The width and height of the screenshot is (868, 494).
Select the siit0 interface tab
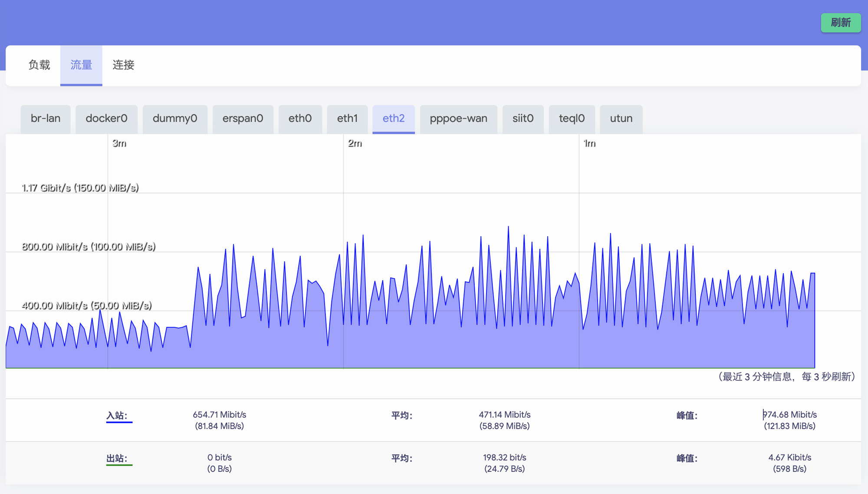click(x=523, y=119)
